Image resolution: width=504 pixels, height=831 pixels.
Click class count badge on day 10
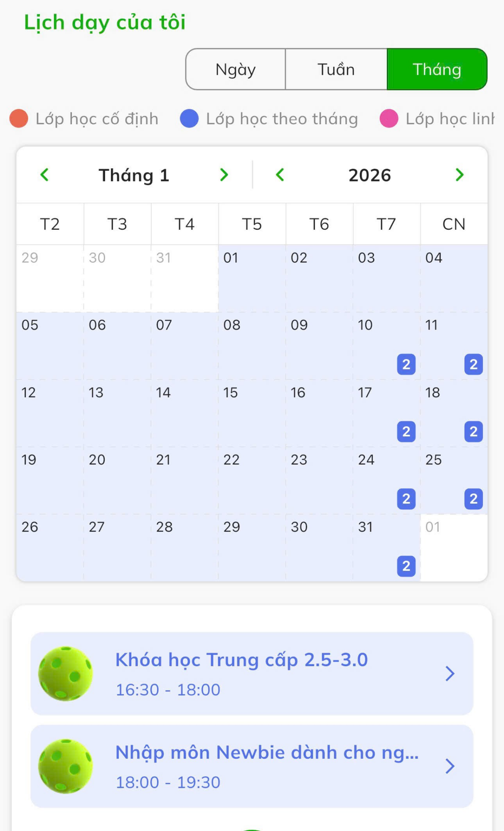[406, 364]
